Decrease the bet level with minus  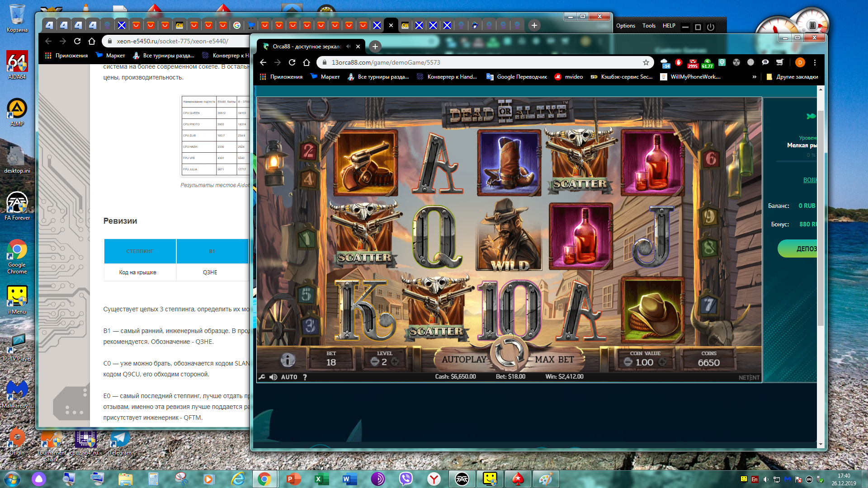click(374, 361)
